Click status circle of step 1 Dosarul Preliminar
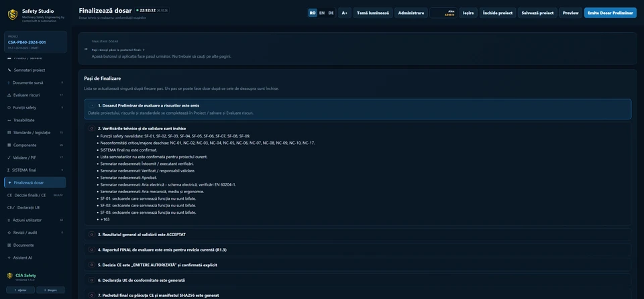Screen dimensions: 644x299 pos(92,105)
